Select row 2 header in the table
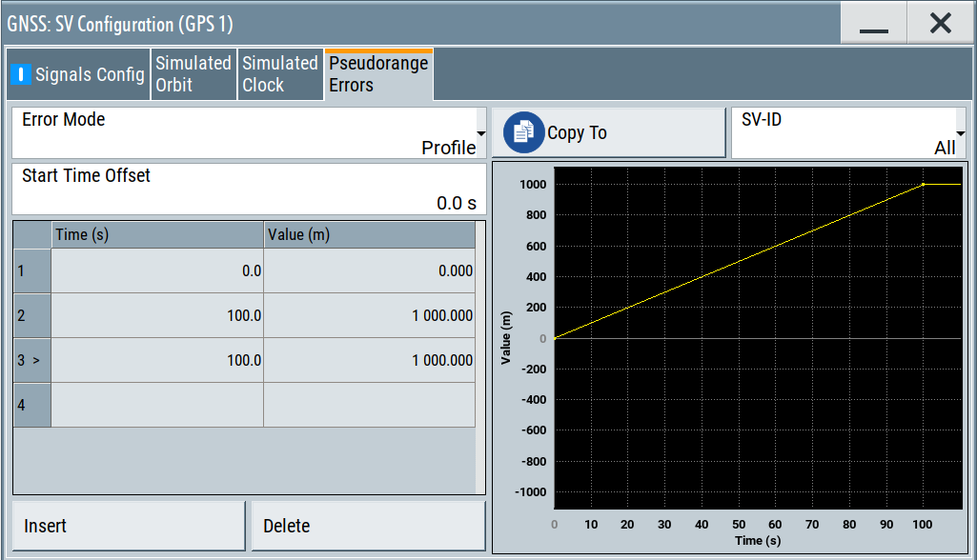 tap(32, 316)
